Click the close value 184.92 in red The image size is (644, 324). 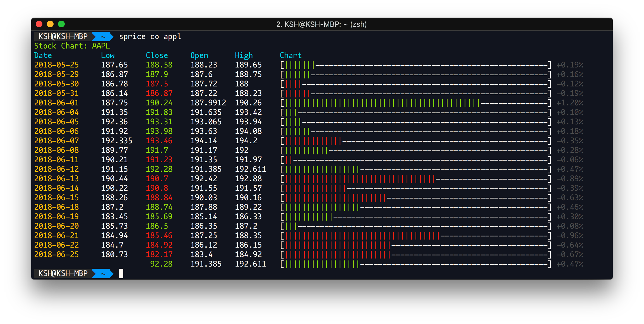tap(159, 245)
